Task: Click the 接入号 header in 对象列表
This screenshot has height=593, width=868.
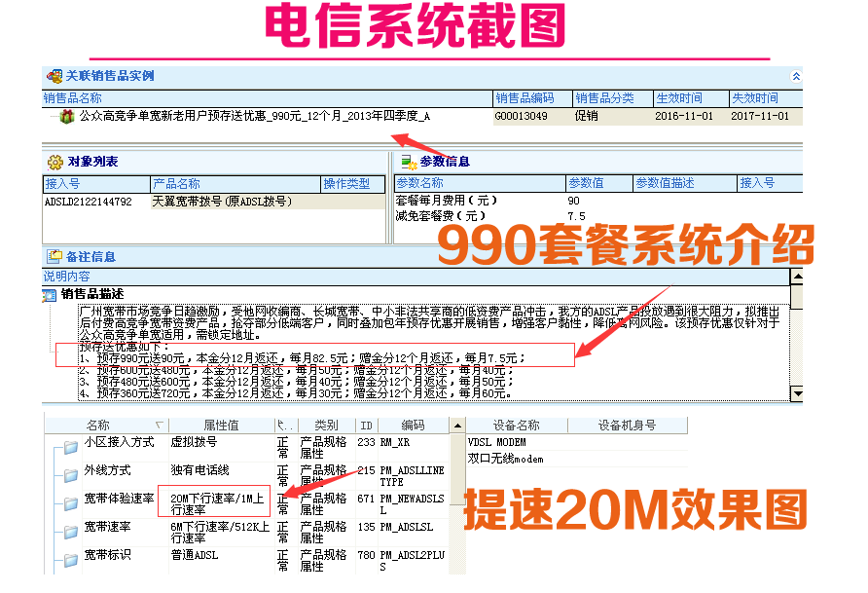Action: pyautogui.click(x=96, y=184)
